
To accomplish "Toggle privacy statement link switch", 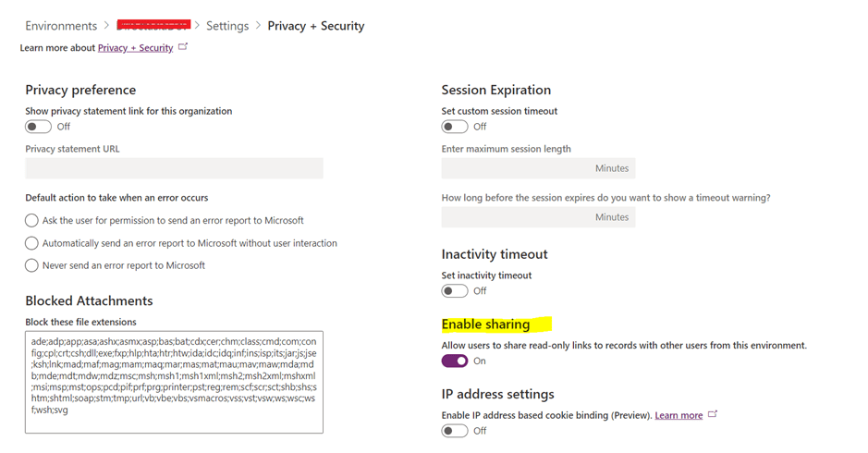I will [x=38, y=127].
